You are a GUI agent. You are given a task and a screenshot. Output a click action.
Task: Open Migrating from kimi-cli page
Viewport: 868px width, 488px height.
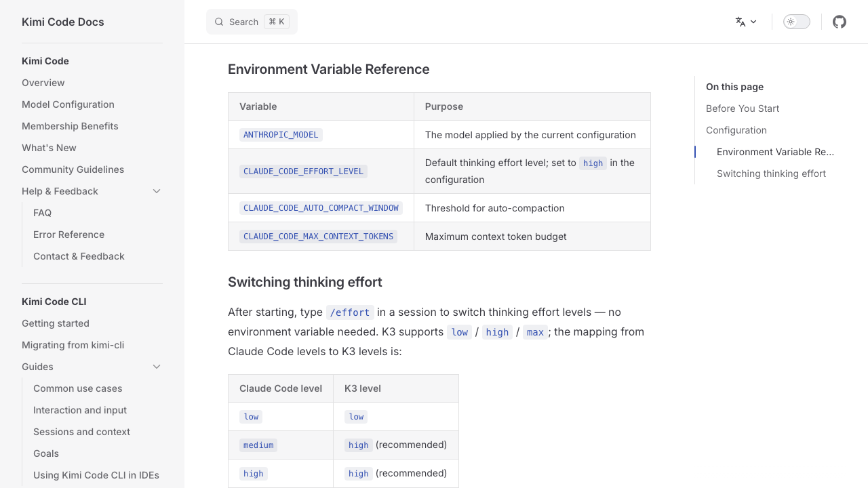pyautogui.click(x=73, y=345)
